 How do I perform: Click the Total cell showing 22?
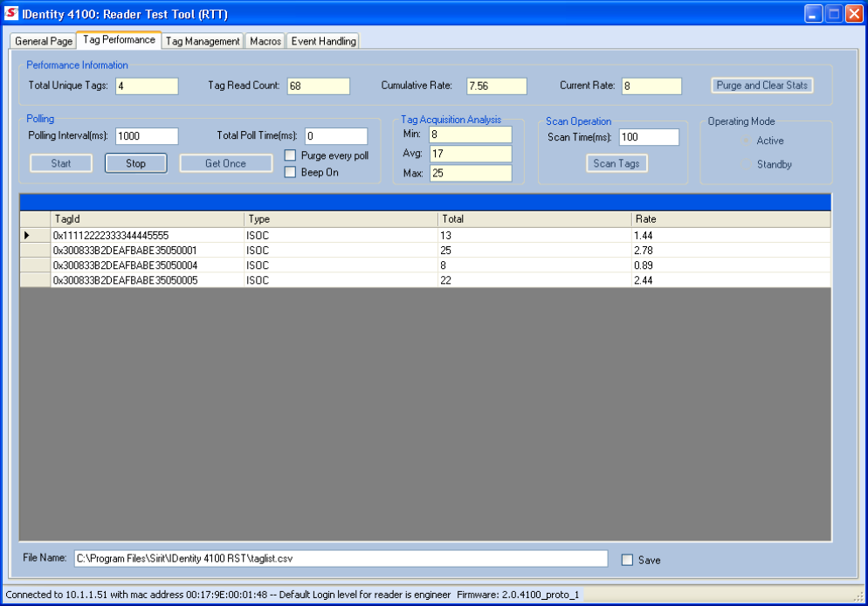click(x=534, y=280)
